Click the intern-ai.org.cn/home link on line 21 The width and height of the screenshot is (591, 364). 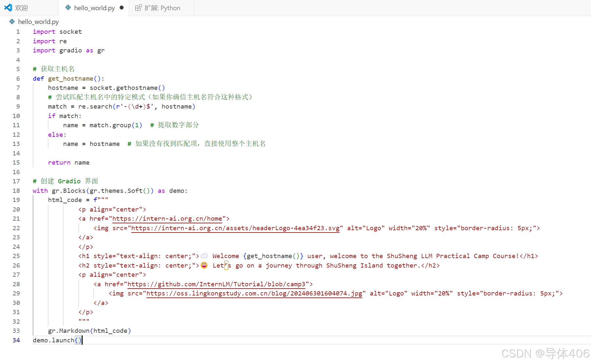pyautogui.click(x=168, y=219)
